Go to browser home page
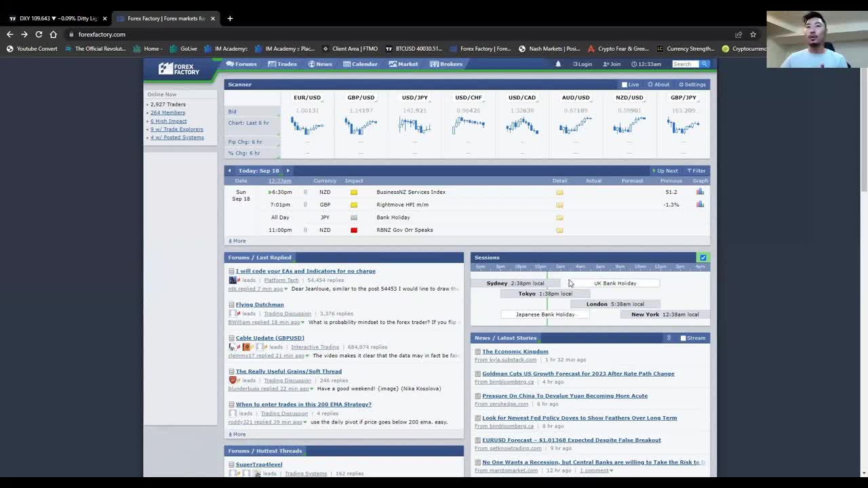The image size is (868, 488). pyautogui.click(x=54, y=34)
